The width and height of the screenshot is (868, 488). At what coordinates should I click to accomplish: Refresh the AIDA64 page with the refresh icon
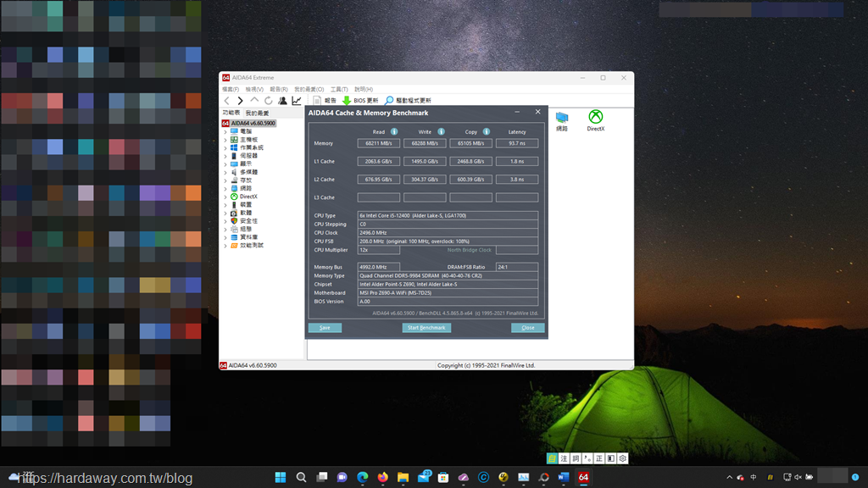tap(269, 100)
